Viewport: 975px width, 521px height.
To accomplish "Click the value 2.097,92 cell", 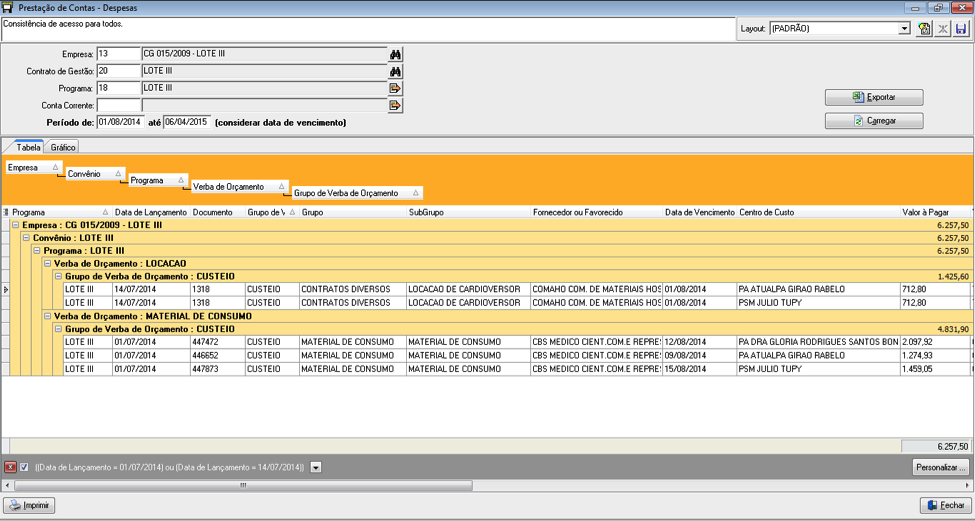I will click(x=933, y=342).
